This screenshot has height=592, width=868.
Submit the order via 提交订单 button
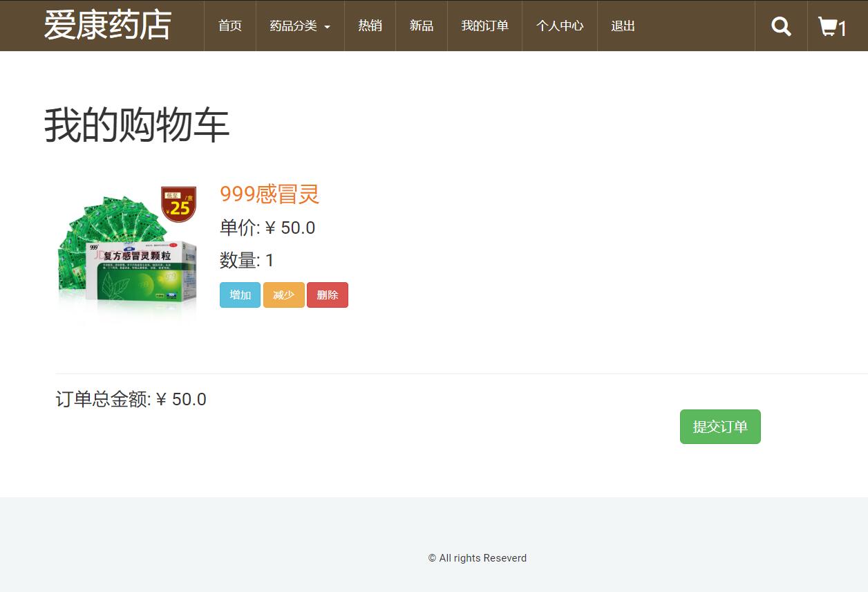[719, 426]
